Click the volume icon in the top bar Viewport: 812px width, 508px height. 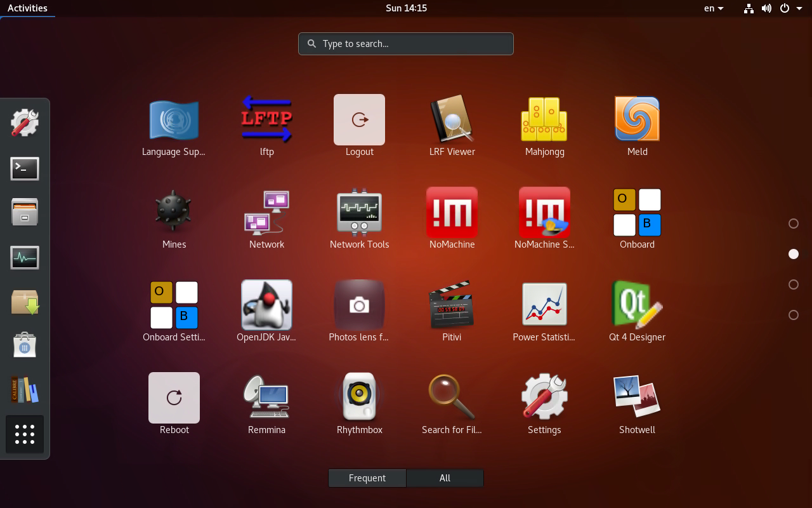pyautogui.click(x=766, y=8)
